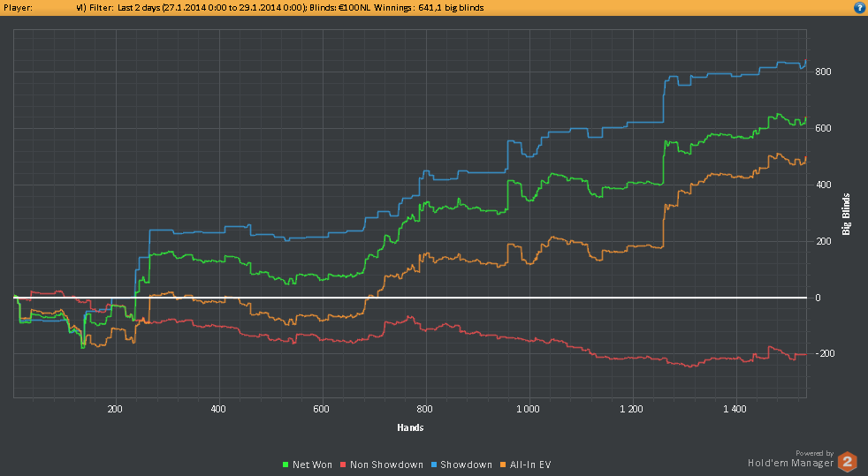Toggle the Net Won series label
Image resolution: width=868 pixels, height=476 pixels.
point(314,464)
